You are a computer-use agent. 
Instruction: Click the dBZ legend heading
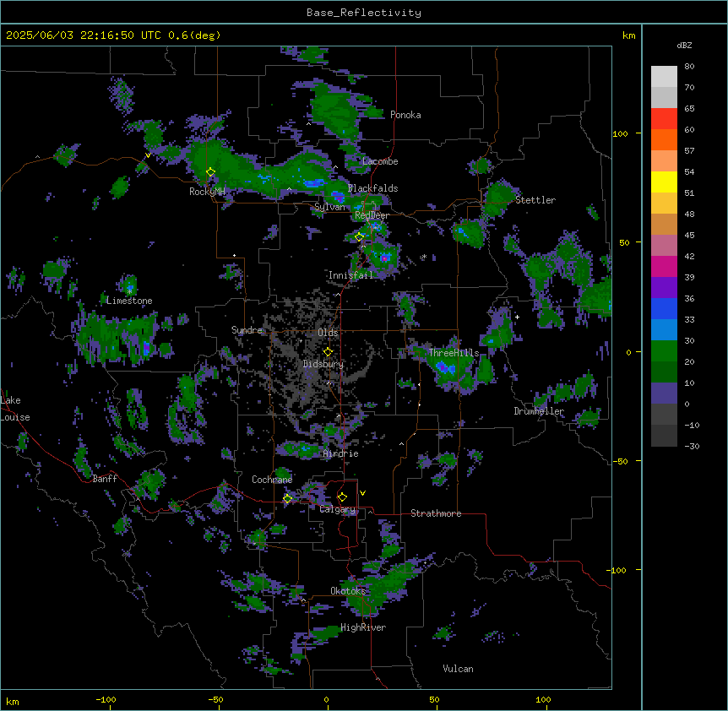pos(684,45)
